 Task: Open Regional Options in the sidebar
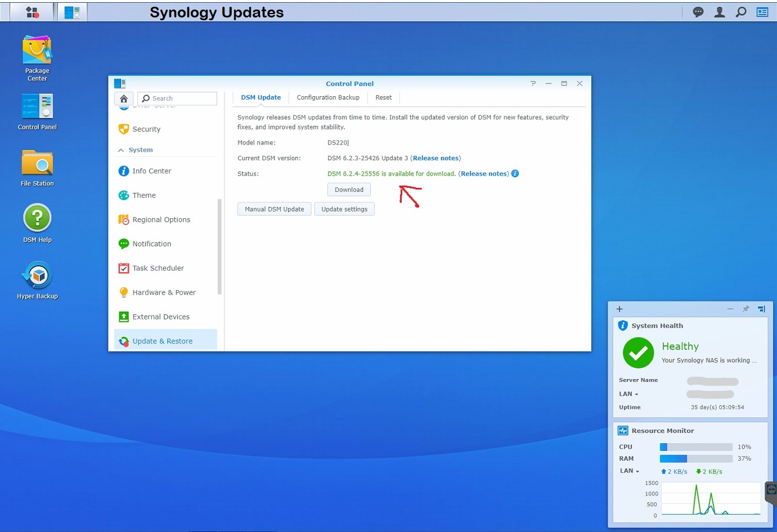pyautogui.click(x=165, y=219)
